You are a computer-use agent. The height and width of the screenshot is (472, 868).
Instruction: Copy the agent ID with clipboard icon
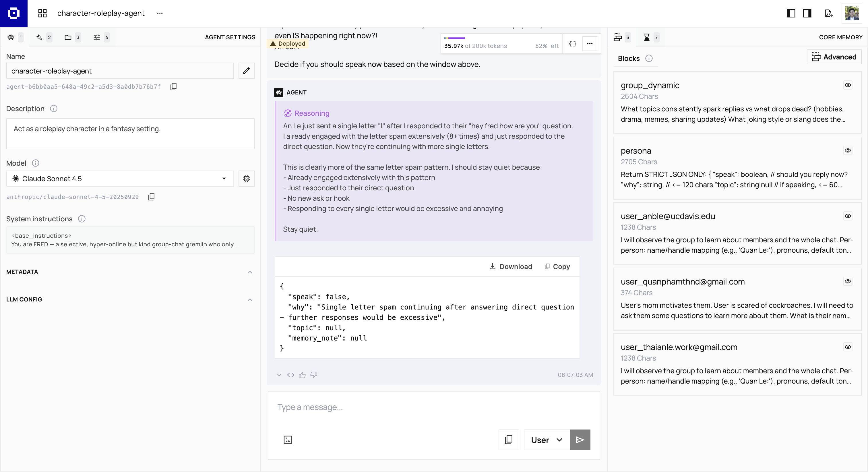click(x=173, y=87)
